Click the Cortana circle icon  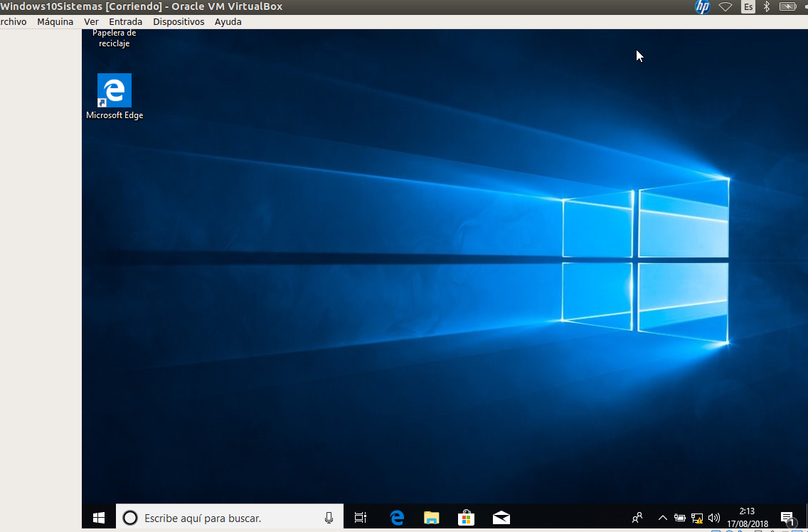[x=130, y=518]
